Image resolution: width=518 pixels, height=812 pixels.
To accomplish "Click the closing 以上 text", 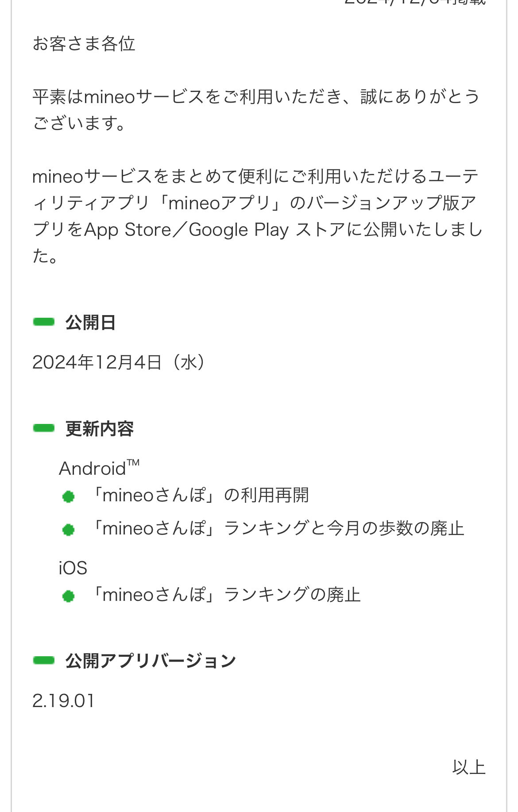I will click(468, 767).
